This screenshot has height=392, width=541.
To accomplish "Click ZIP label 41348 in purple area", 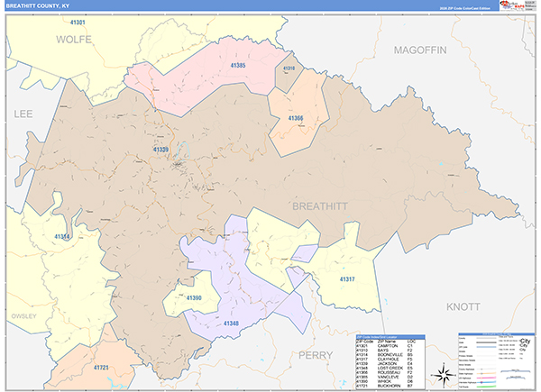I will coord(231,324).
